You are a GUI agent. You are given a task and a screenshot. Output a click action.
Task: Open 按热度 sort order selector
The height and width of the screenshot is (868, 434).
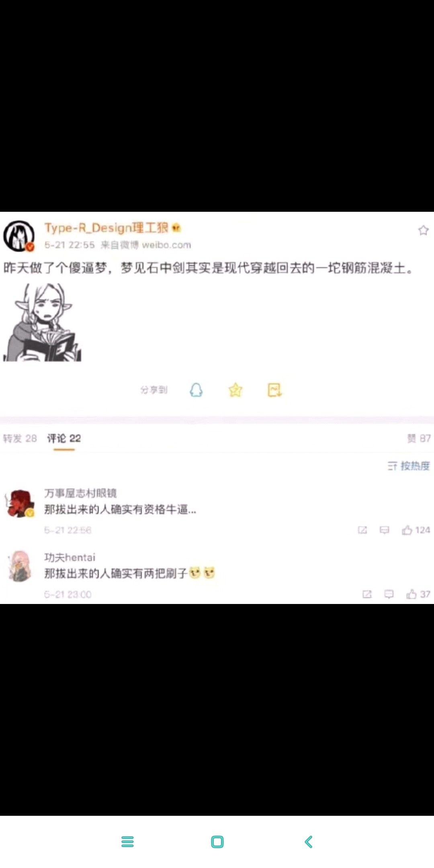(409, 466)
